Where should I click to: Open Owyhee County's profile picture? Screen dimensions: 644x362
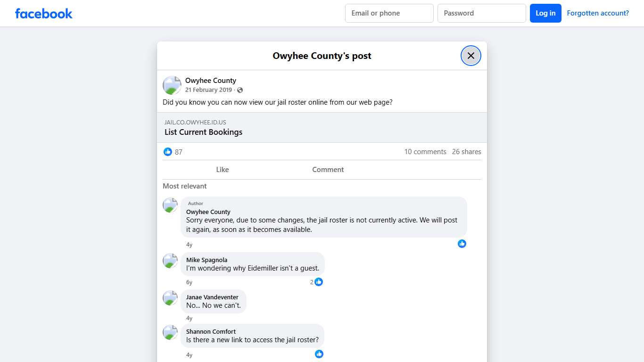[x=172, y=85]
